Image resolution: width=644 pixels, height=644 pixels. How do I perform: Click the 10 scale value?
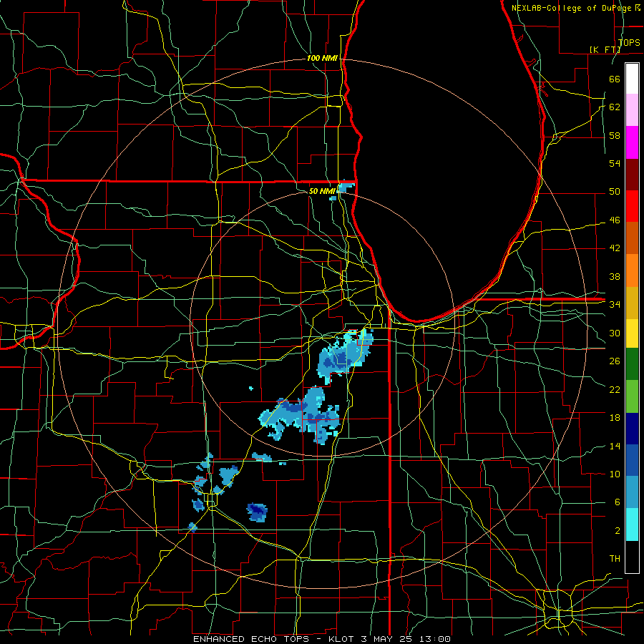coord(615,474)
